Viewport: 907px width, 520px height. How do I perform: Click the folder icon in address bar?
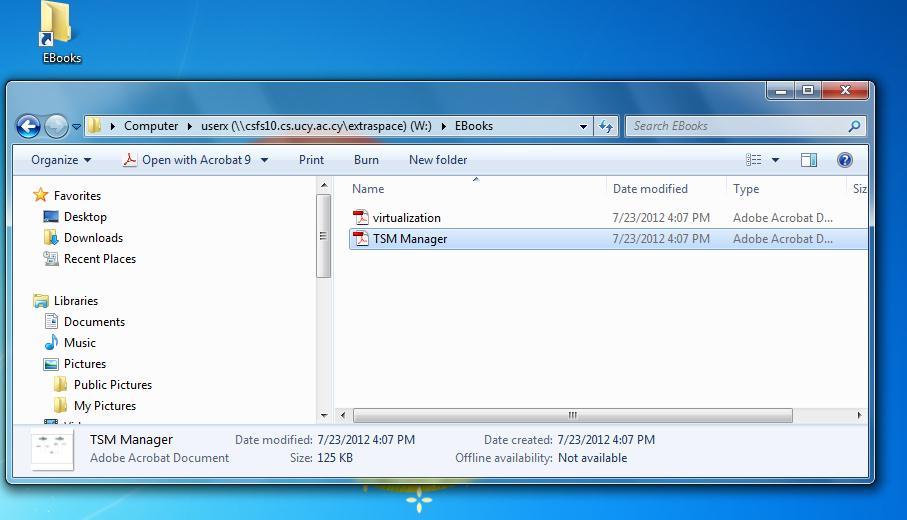pyautogui.click(x=95, y=126)
